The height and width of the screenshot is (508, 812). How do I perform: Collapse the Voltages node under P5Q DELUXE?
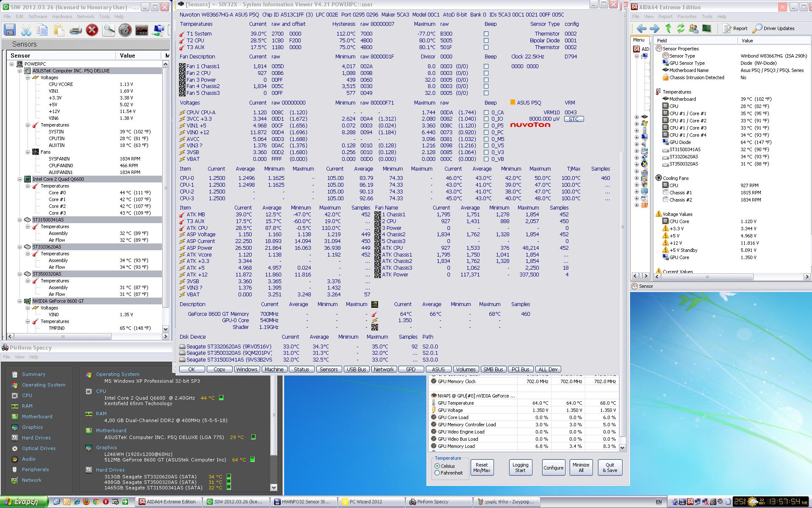pos(28,77)
